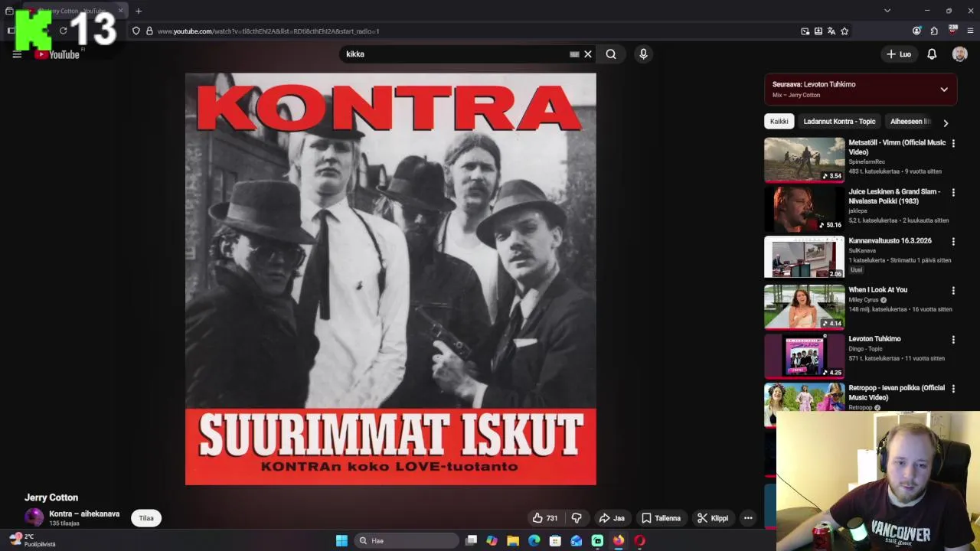
Task: Open Retropop - Ievan polkka video title
Action: (x=897, y=393)
